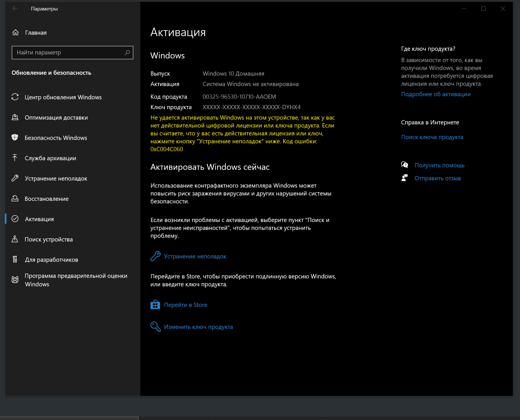Image resolution: width=520 pixels, height=420 pixels.
Task: Click Система Windows не активирована status text
Action: 251,84
